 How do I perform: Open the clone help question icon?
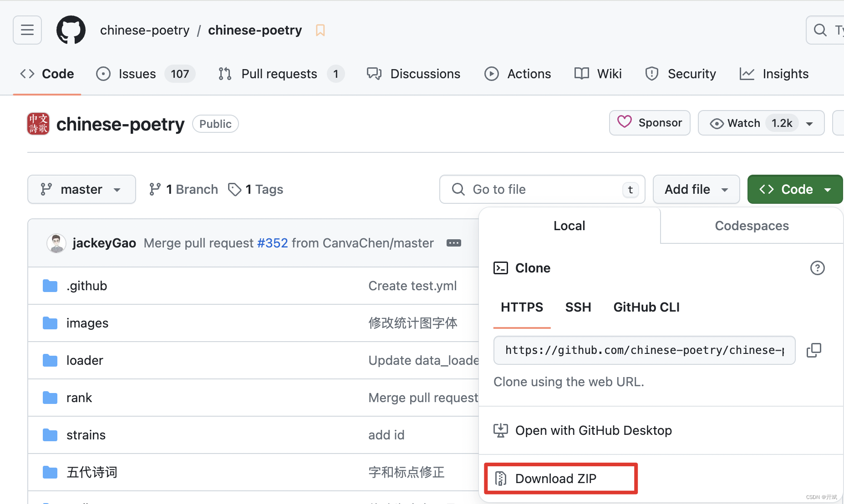click(x=818, y=268)
